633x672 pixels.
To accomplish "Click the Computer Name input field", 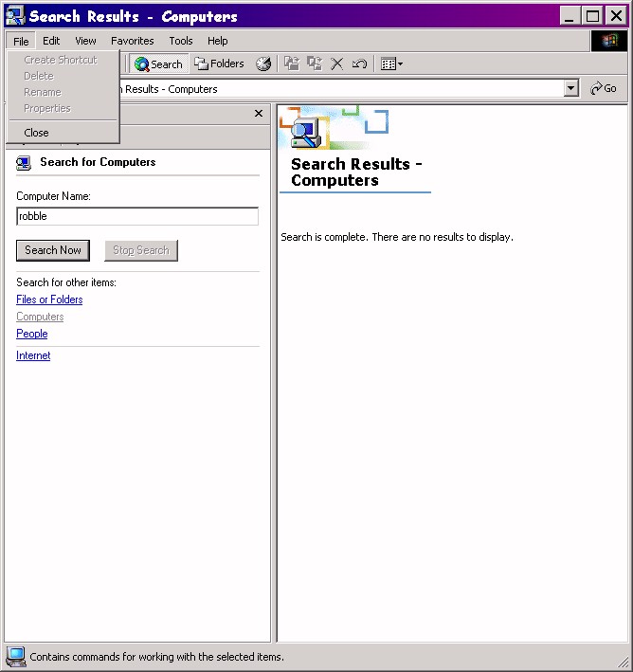I will (x=137, y=216).
